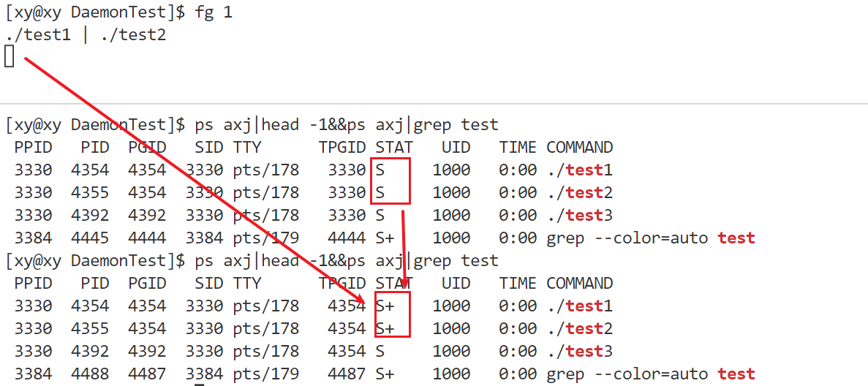Viewport: 868px width, 386px height.
Task: Click STAT S+ in the first output's grep row
Action: (385, 238)
